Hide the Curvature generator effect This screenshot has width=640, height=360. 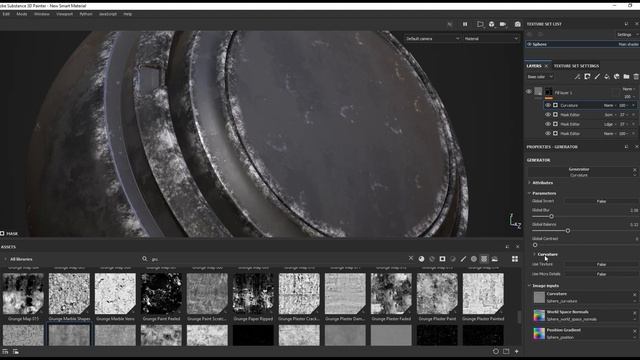click(548, 105)
